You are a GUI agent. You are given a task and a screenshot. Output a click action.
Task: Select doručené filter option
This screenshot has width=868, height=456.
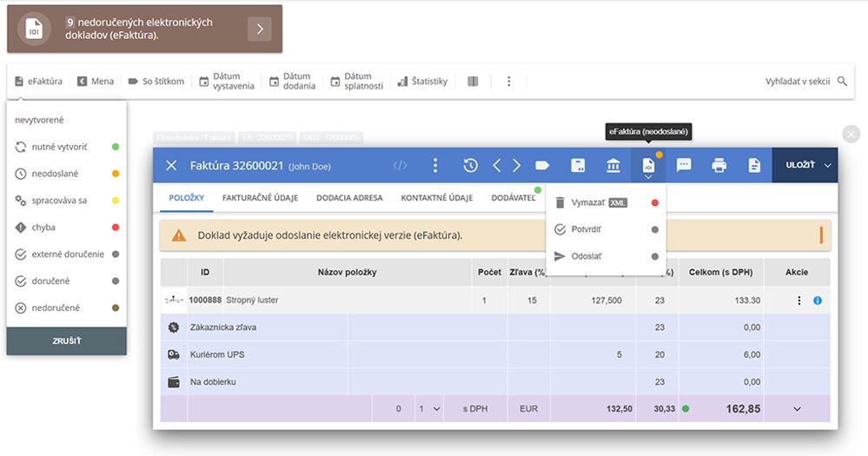pos(66,281)
